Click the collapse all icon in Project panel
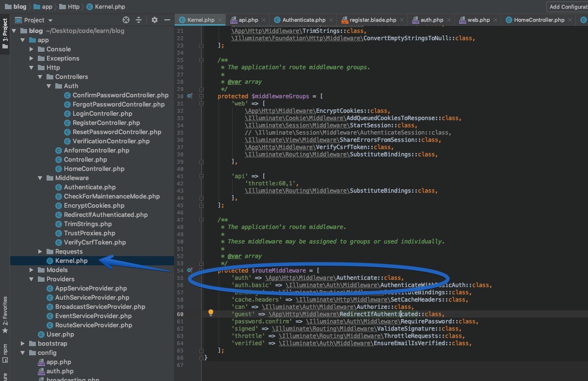The height and width of the screenshot is (381, 588). tap(139, 20)
